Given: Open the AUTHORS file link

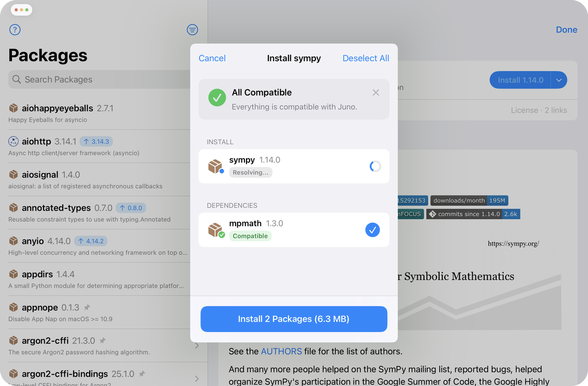Looking at the screenshot, I should [x=281, y=351].
